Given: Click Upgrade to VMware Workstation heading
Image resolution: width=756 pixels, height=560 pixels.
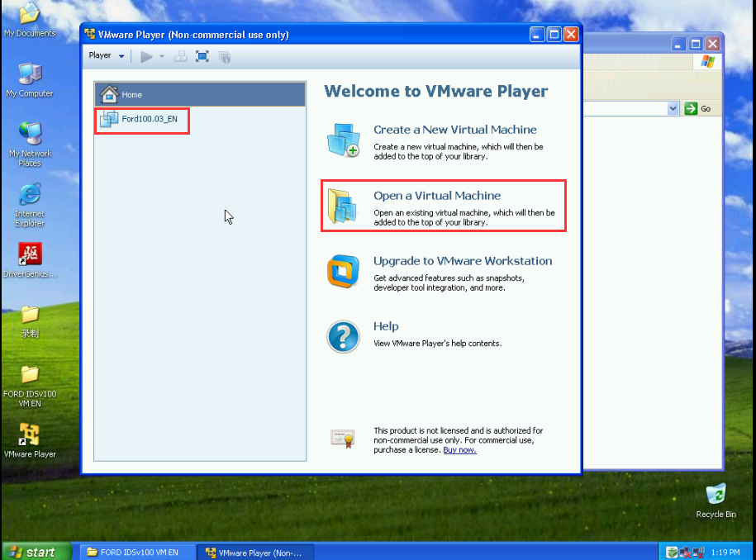Looking at the screenshot, I should [x=463, y=261].
